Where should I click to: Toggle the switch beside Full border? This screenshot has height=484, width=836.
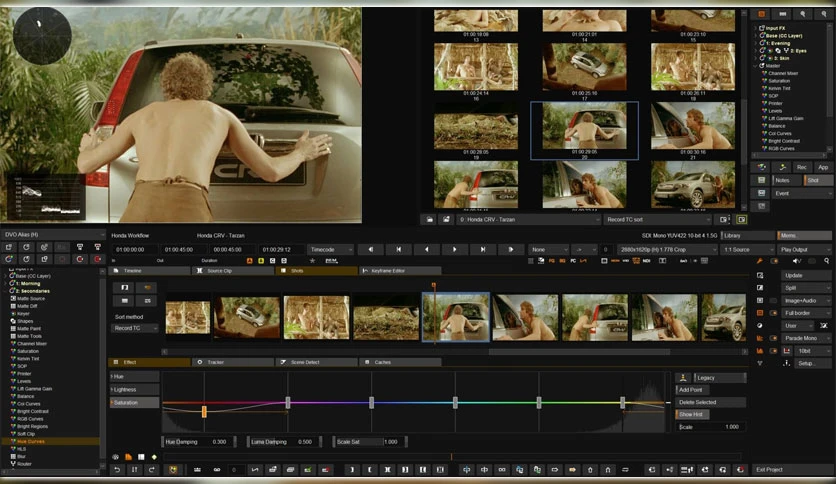[773, 313]
